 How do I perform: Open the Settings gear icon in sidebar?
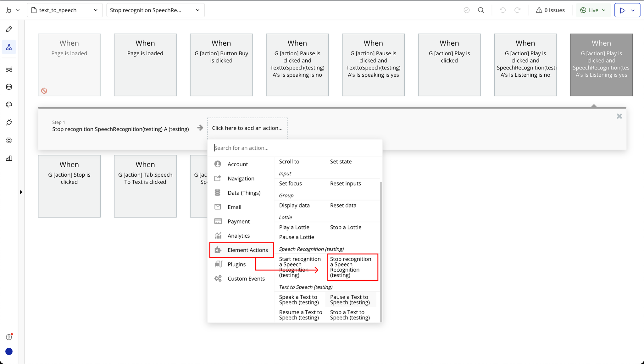(x=9, y=141)
